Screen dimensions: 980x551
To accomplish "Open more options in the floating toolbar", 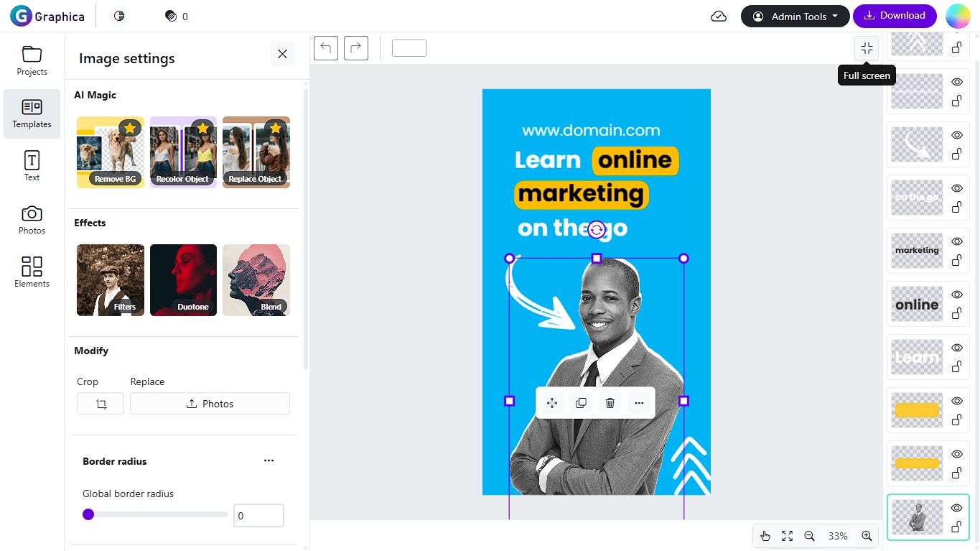I will pos(639,403).
